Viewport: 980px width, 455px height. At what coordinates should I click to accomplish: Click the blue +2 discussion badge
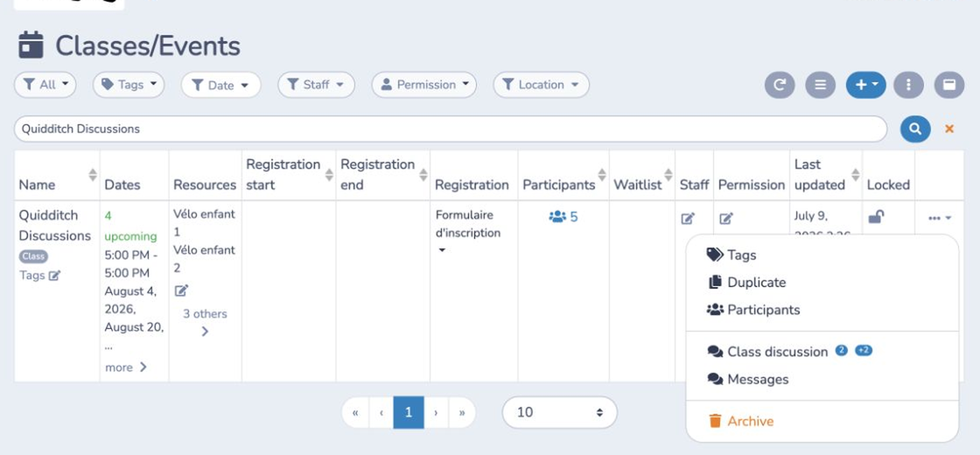point(863,351)
